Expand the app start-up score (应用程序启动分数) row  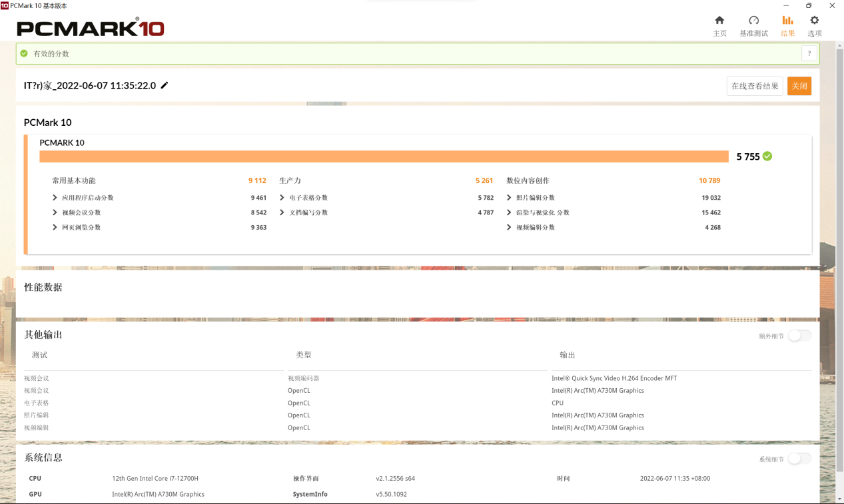[x=55, y=198]
